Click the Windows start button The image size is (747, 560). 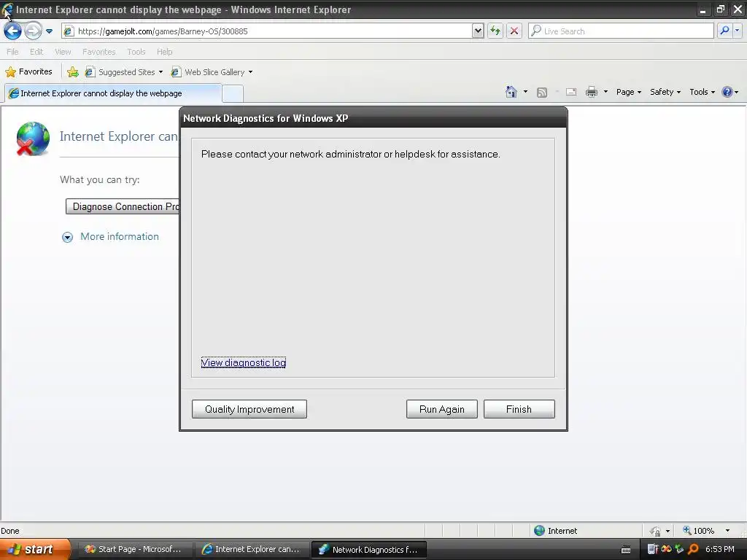coord(34,549)
